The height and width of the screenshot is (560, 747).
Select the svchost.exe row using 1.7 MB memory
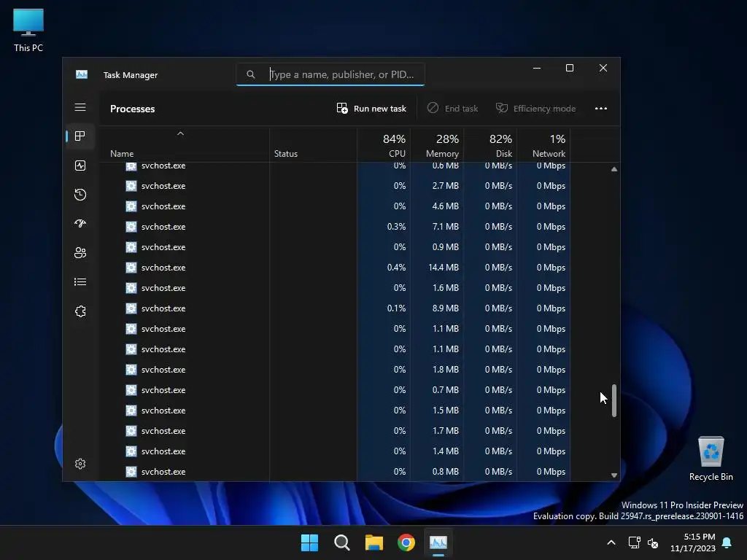(x=335, y=431)
